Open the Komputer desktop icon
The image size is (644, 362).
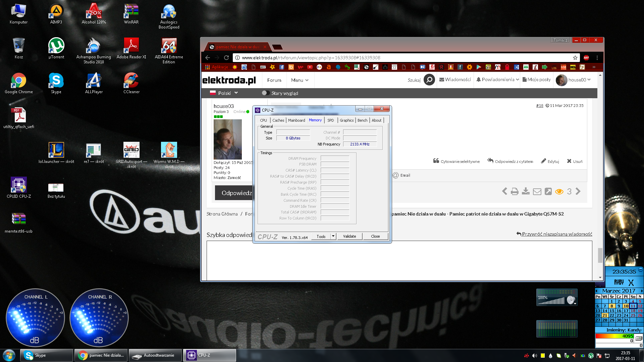[x=19, y=14]
